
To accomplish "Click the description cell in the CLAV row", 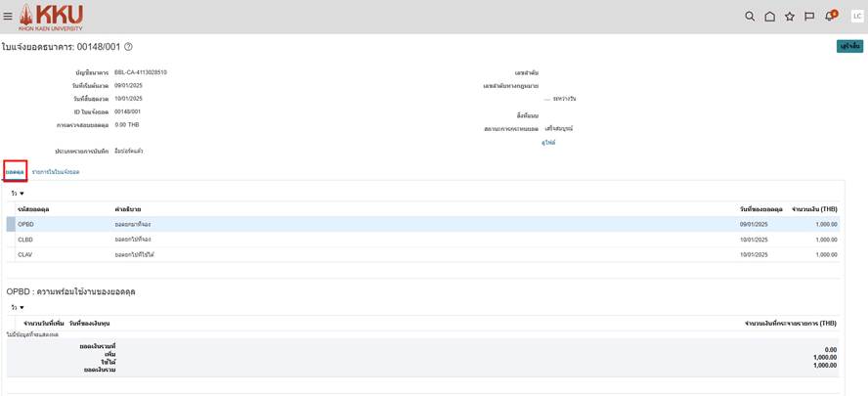I will [135, 255].
